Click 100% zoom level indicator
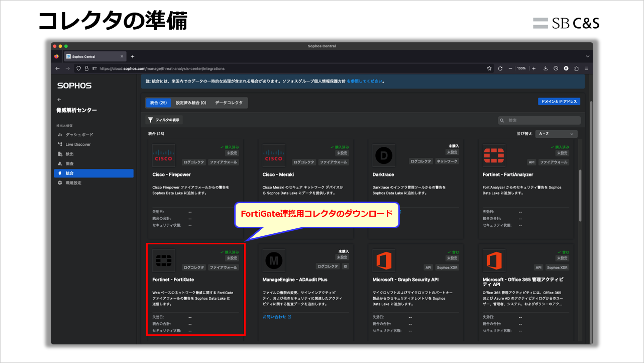The width and height of the screenshot is (644, 363). click(521, 68)
